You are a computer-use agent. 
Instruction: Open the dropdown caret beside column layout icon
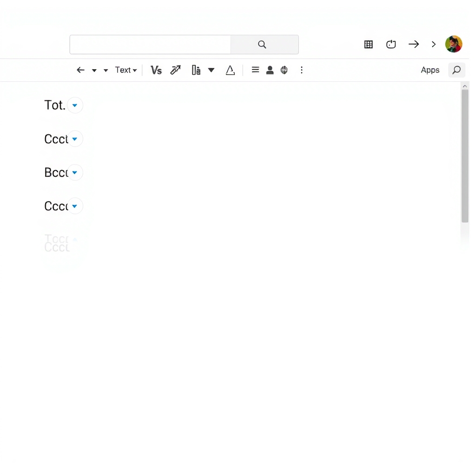(x=212, y=70)
